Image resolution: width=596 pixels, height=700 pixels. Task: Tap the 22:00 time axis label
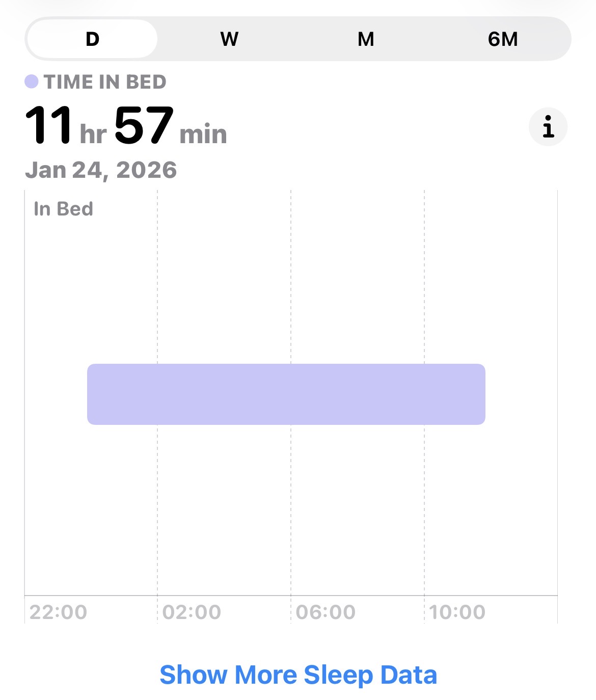tap(58, 612)
